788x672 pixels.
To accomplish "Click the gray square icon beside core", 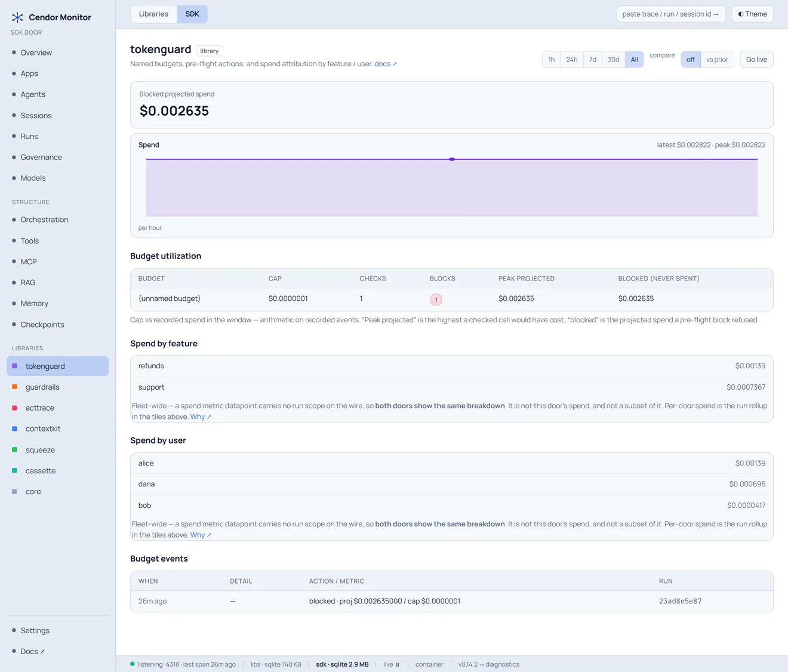I will [x=15, y=492].
